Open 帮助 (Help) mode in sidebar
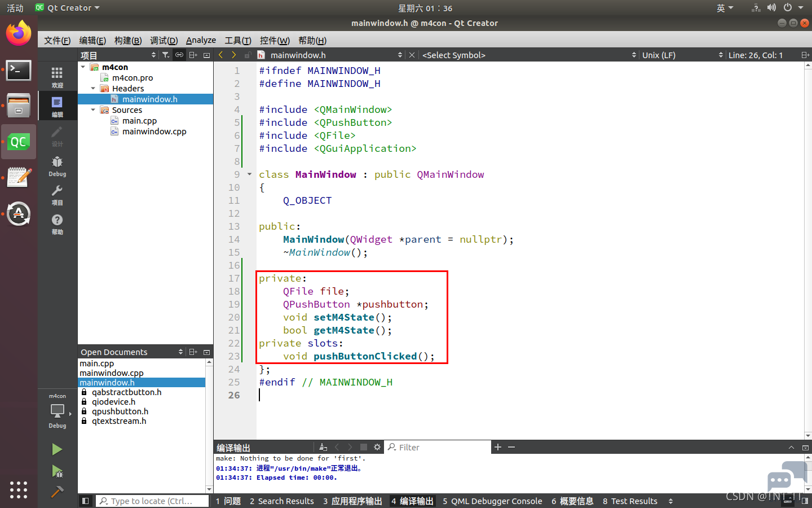 (x=57, y=224)
